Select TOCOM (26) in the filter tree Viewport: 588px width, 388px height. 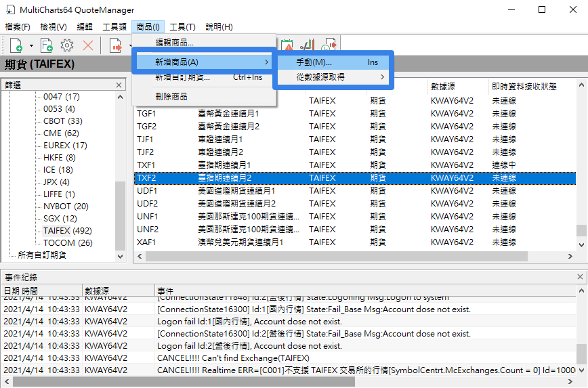(x=68, y=243)
